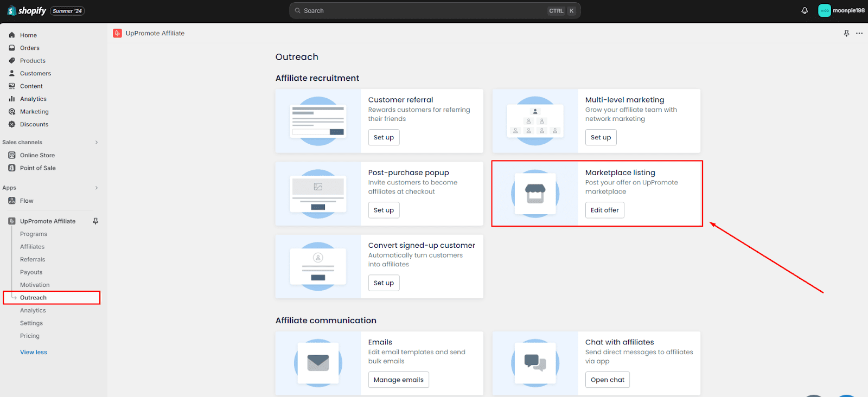Open the moonpie198 account avatar
The height and width of the screenshot is (397, 868).
824,11
